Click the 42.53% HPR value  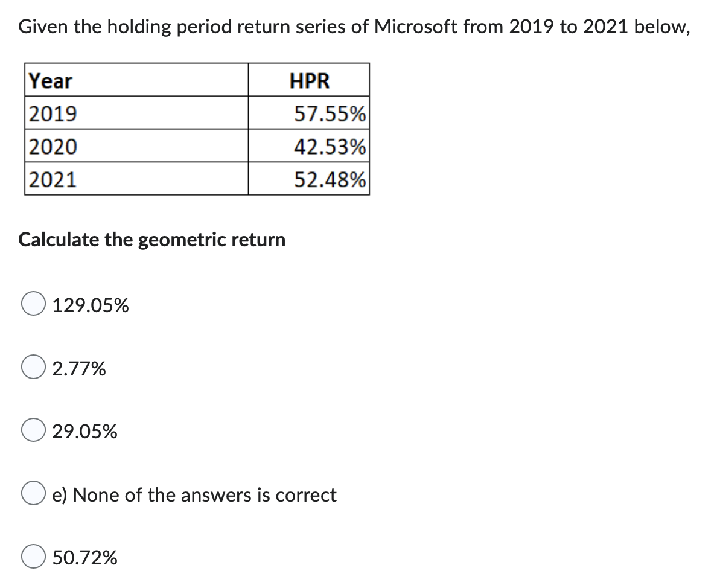[x=327, y=146]
